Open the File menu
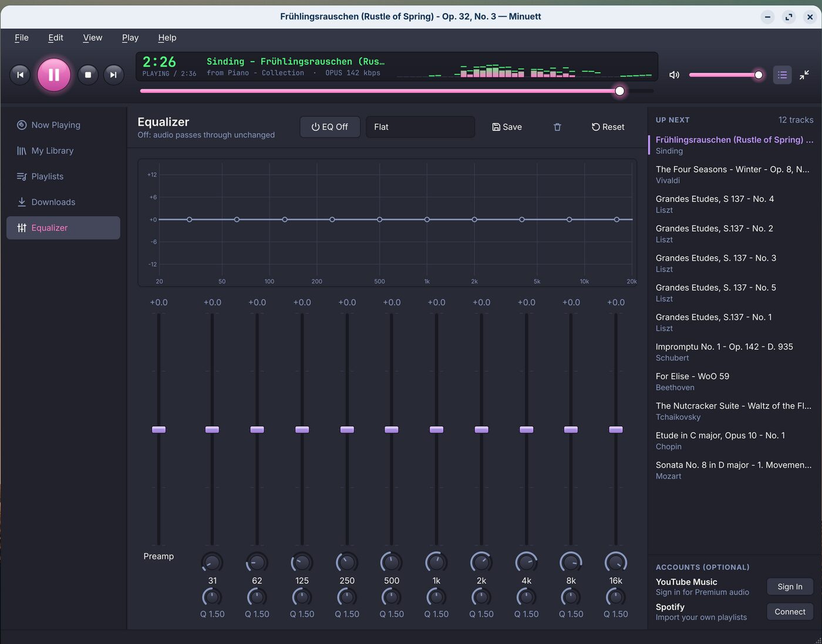 (x=22, y=38)
